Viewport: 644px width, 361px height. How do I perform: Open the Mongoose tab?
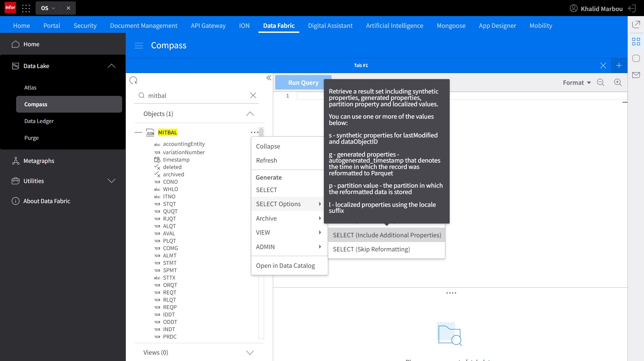451,25
